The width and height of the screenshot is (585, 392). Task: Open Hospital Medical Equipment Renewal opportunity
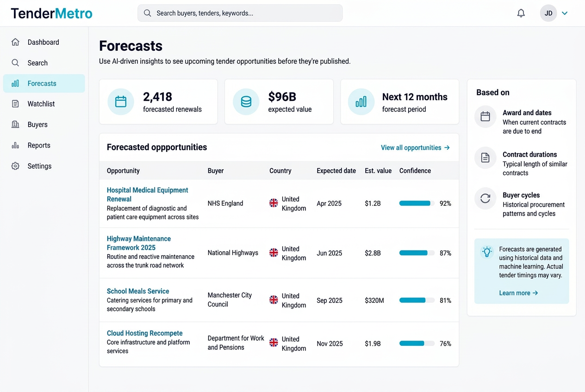147,195
